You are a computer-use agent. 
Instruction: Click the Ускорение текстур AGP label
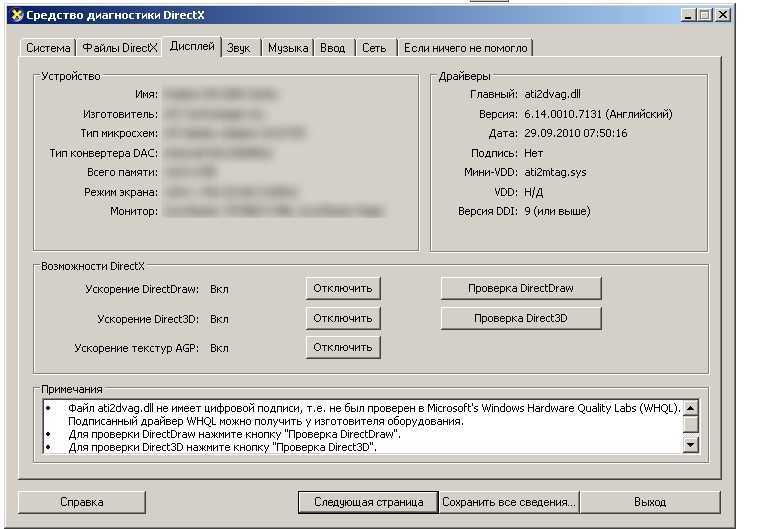137,348
